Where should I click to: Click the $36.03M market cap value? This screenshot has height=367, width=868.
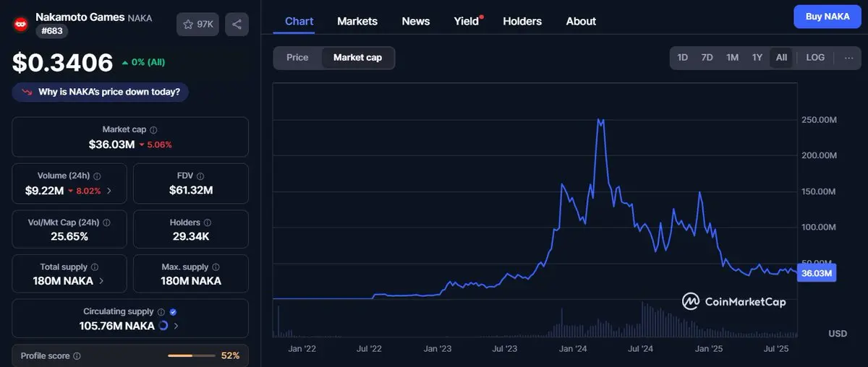(111, 144)
